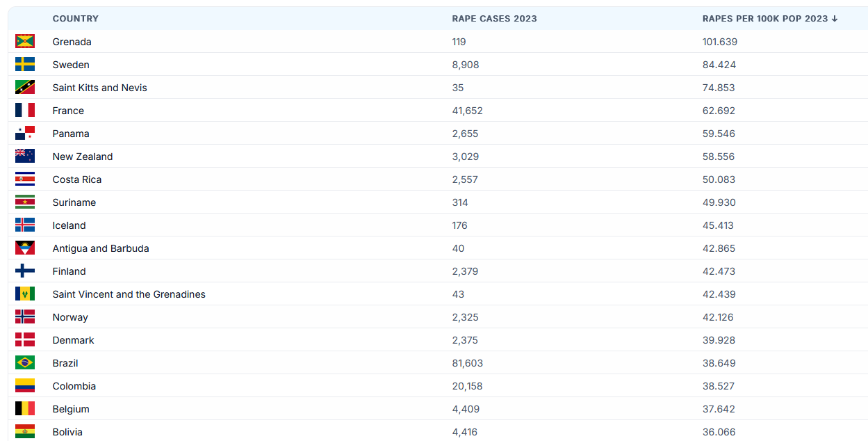Open the Brazil country name
This screenshot has height=441, width=868.
(x=65, y=363)
